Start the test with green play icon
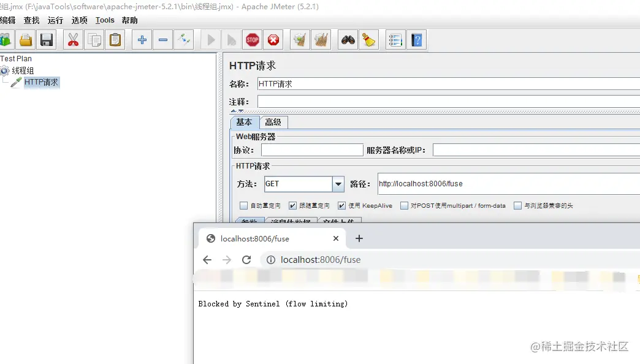Image resolution: width=640 pixels, height=364 pixels. 211,40
